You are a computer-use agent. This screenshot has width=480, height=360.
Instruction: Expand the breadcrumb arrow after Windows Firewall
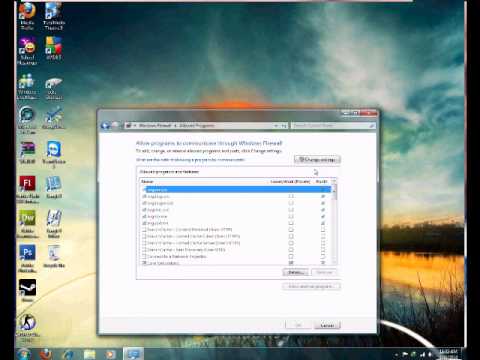[x=175, y=126]
